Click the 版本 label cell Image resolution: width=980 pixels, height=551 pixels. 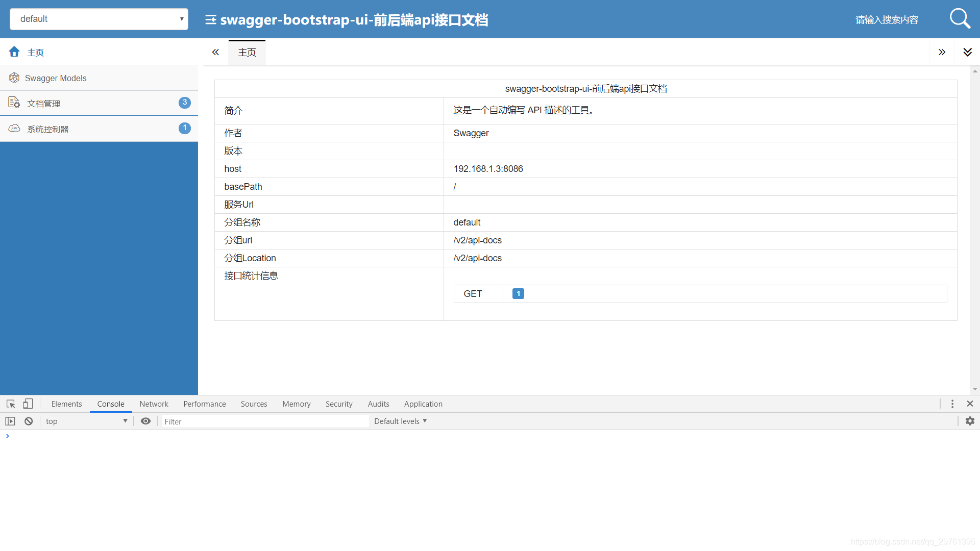tap(329, 151)
